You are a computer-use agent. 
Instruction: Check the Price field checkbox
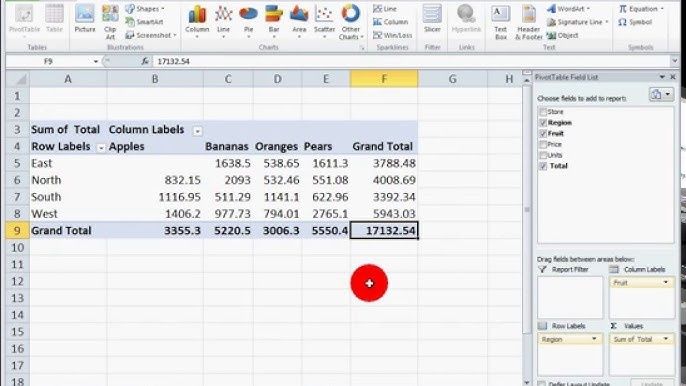click(543, 144)
